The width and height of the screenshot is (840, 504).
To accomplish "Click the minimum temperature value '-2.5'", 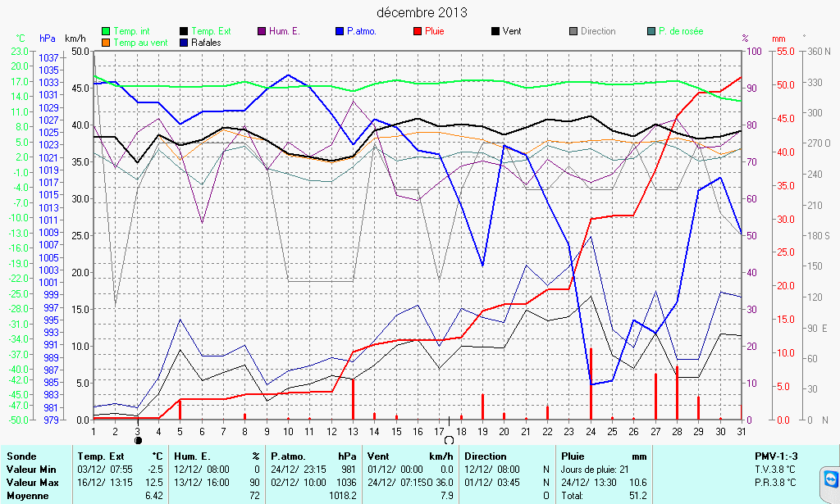I will (155, 470).
